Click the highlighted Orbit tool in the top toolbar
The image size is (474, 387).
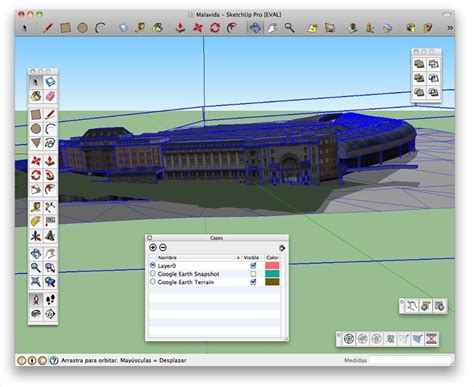(255, 28)
